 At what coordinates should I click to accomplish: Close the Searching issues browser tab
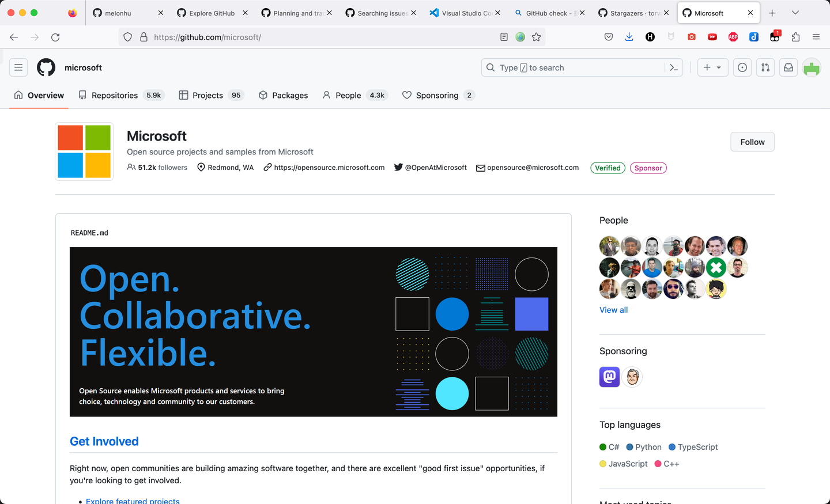[413, 13]
